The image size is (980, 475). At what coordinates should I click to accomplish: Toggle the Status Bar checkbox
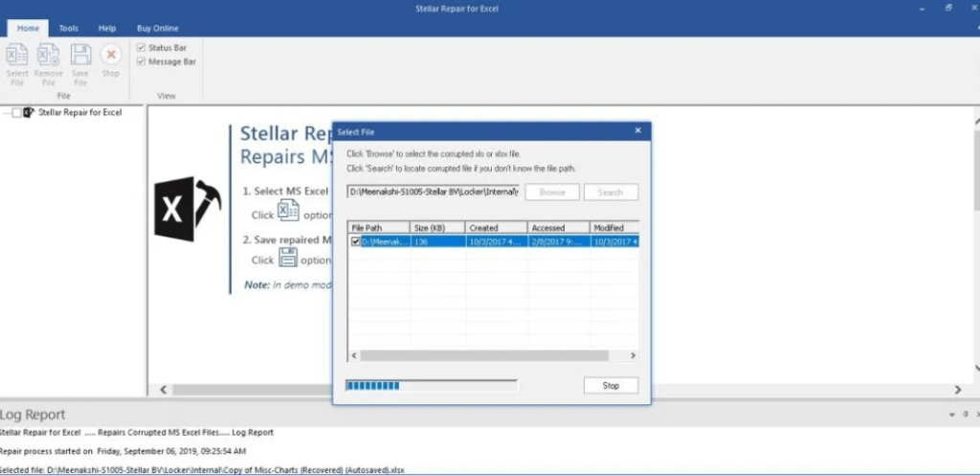[x=142, y=48]
